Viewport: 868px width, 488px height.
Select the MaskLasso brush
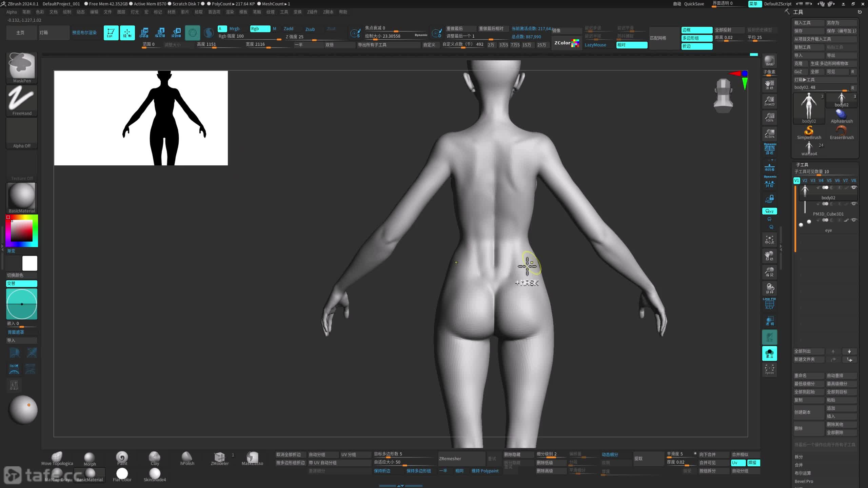pos(252,459)
